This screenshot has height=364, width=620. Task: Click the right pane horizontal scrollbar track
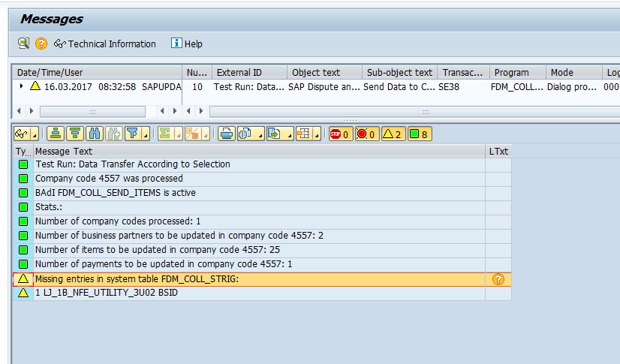pos(414,112)
